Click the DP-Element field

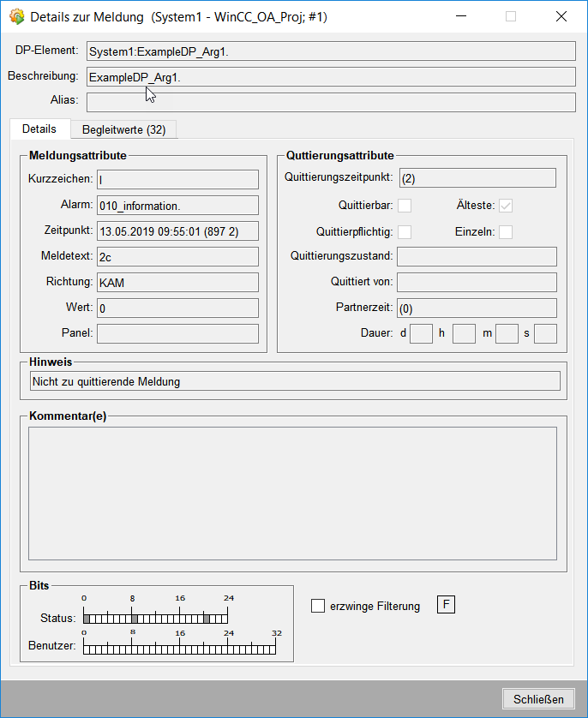click(x=331, y=51)
